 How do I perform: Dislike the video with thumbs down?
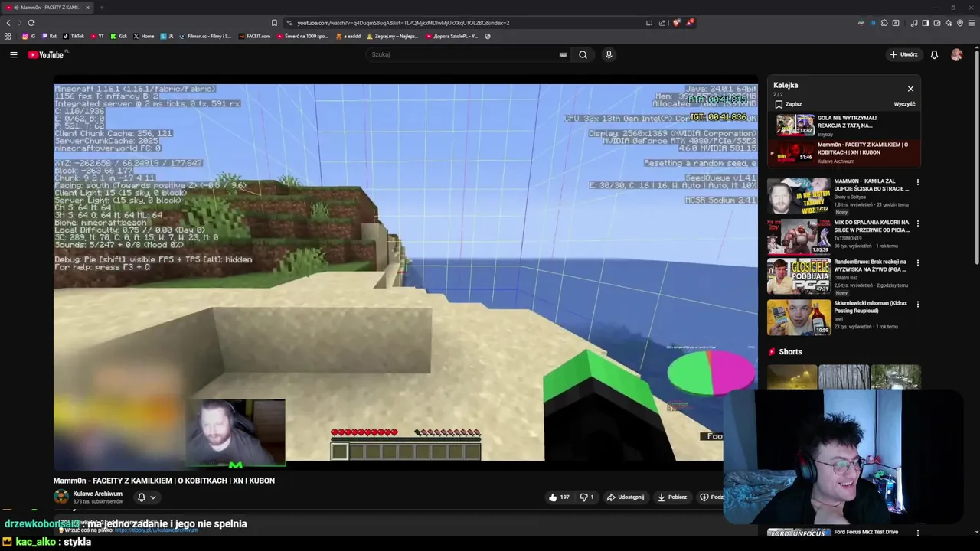pyautogui.click(x=586, y=497)
